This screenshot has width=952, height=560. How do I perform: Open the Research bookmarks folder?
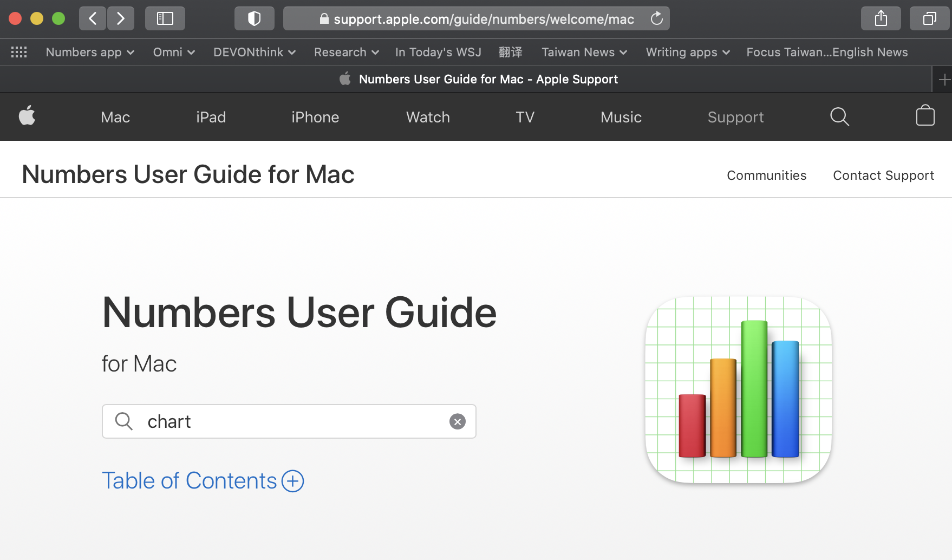coord(347,52)
